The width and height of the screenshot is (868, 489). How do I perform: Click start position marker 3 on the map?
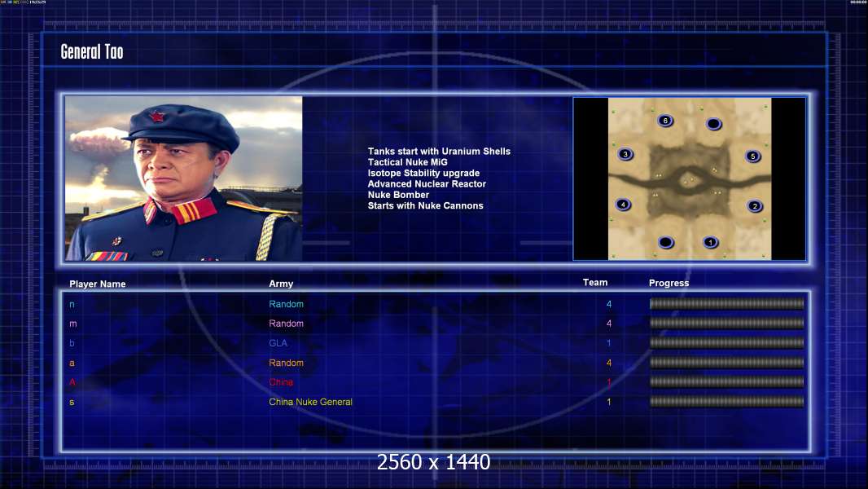tap(625, 155)
